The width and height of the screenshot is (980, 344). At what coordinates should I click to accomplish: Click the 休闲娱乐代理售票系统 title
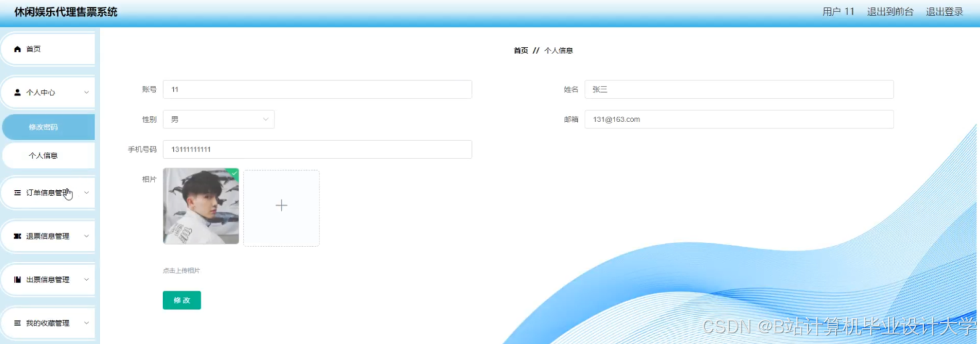coord(66,12)
